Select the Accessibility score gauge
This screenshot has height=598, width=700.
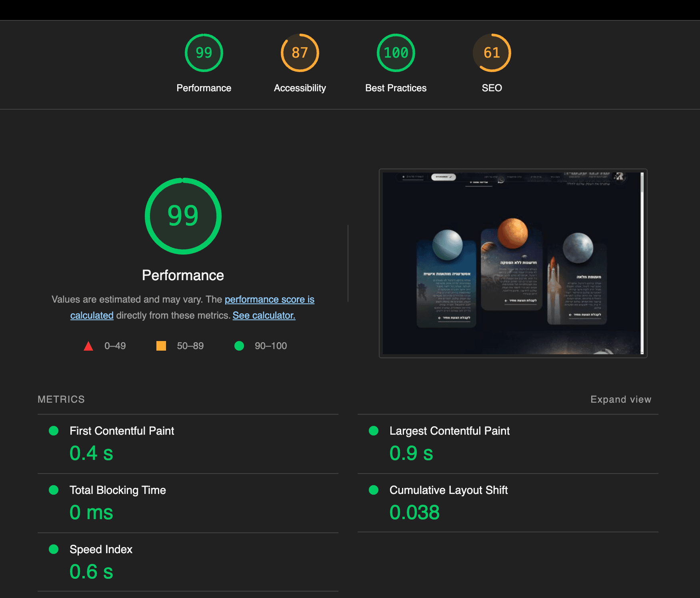tap(300, 52)
